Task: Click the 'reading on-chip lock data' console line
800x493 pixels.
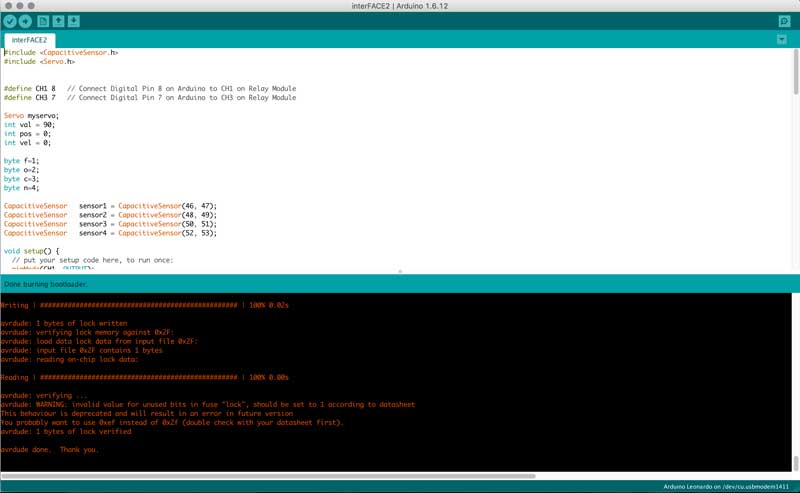Action: click(69, 359)
